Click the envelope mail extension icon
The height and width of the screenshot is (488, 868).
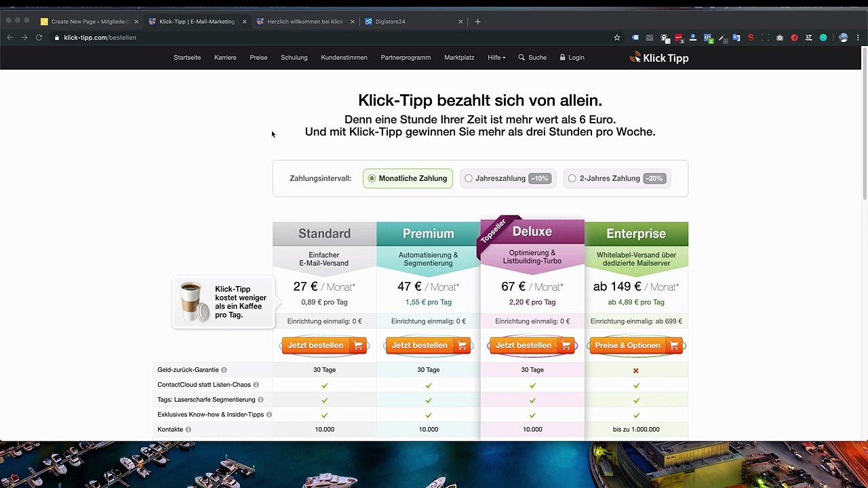pyautogui.click(x=650, y=38)
